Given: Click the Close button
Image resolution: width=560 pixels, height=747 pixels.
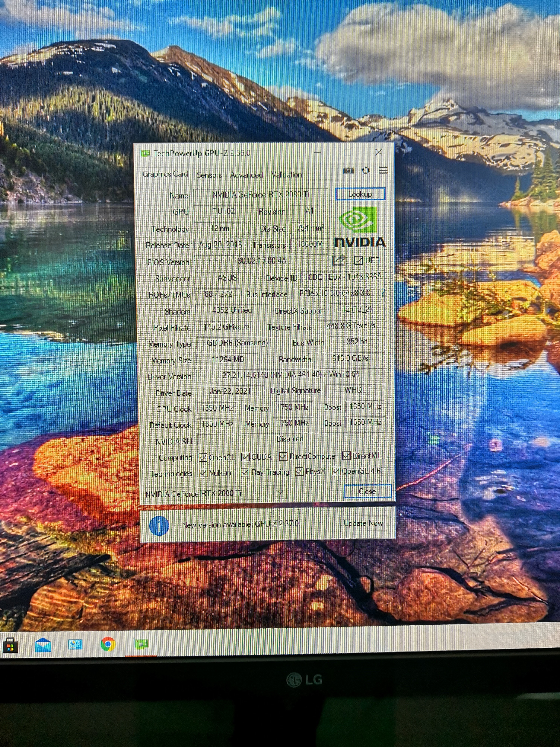Looking at the screenshot, I should coord(367,491).
